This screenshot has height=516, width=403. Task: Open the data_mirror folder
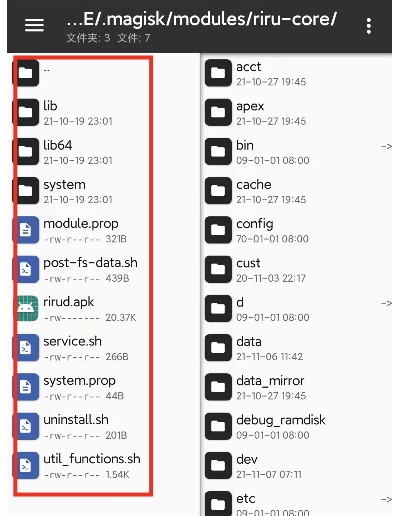coord(297,387)
